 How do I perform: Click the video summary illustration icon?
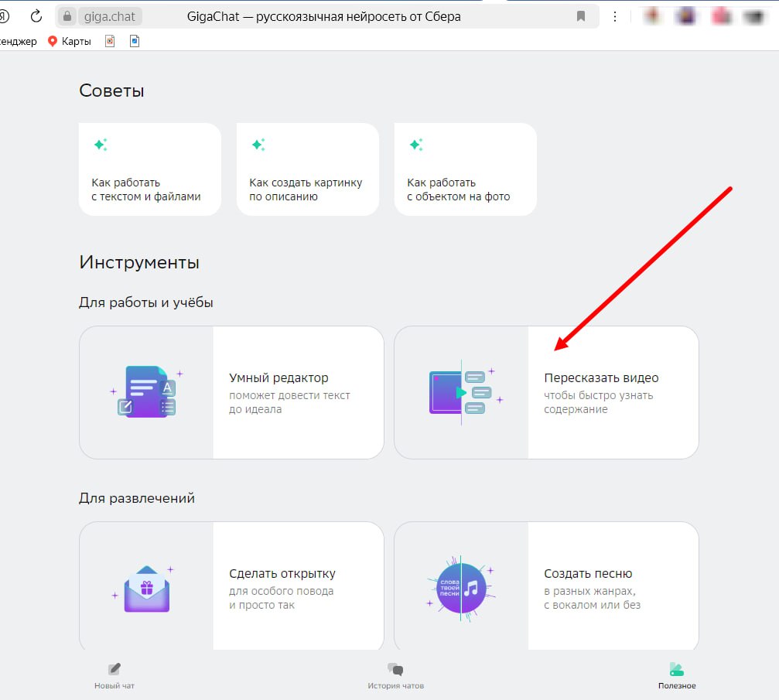[x=466, y=392]
